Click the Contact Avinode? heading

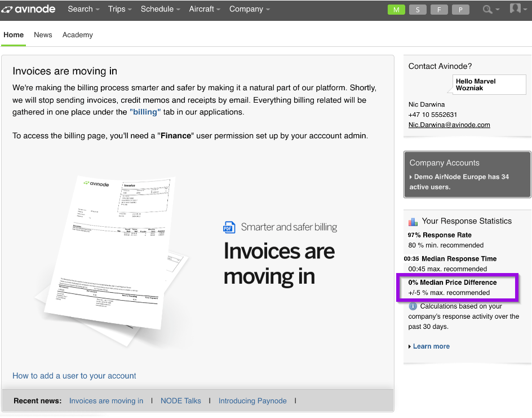[440, 66]
